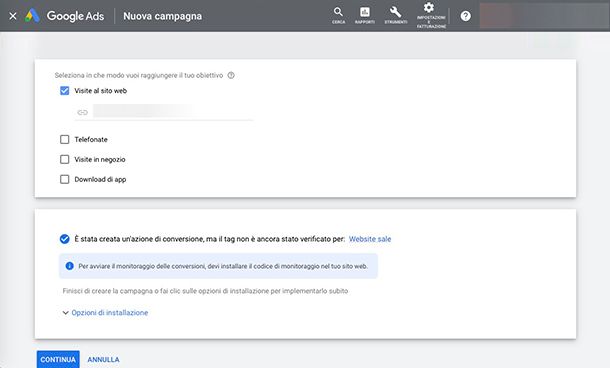Open the Strumenti wrench tools icon

click(x=396, y=16)
